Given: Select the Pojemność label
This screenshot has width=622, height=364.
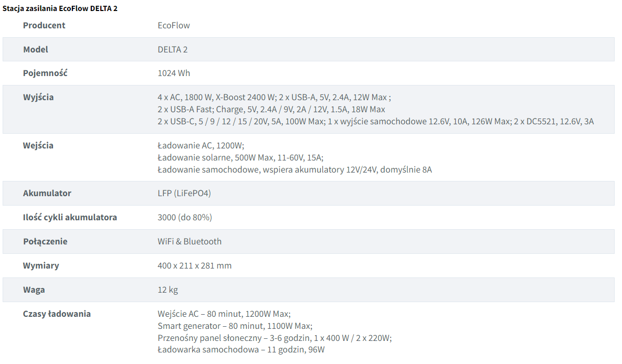Looking at the screenshot, I should tap(45, 73).
